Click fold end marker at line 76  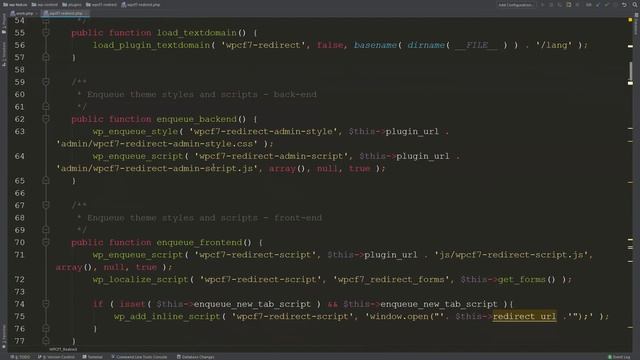46,329
